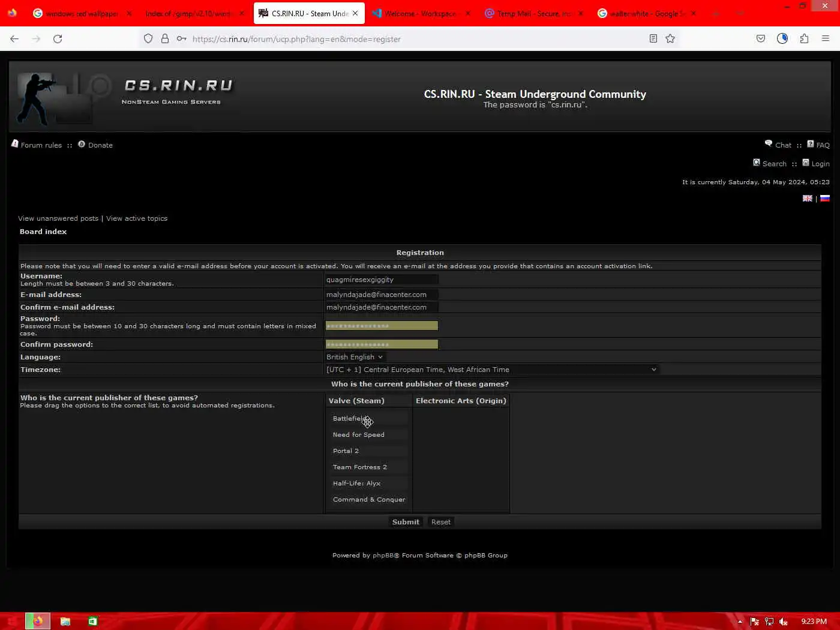Select the Half-Life: Alyx option

(368, 484)
